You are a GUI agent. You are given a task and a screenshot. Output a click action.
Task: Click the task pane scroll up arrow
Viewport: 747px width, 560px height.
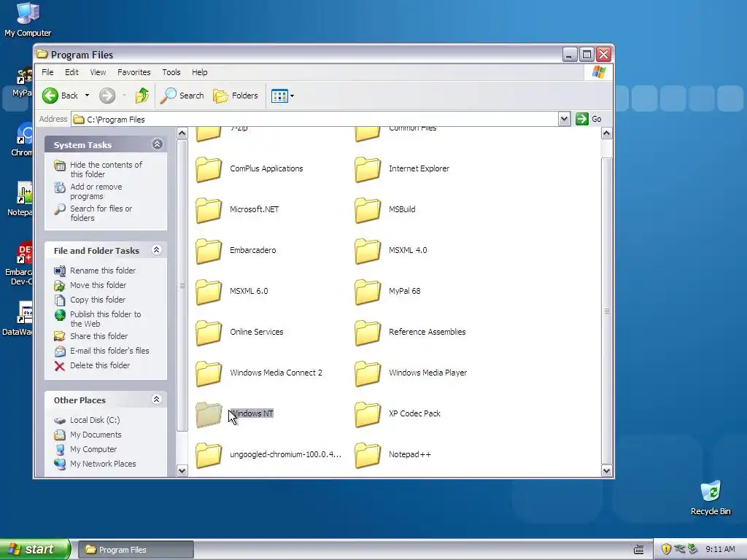(182, 133)
